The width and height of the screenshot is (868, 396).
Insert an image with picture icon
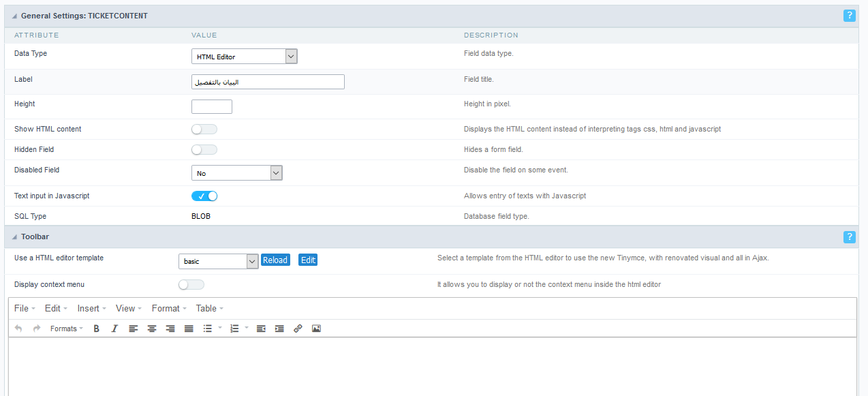click(316, 329)
